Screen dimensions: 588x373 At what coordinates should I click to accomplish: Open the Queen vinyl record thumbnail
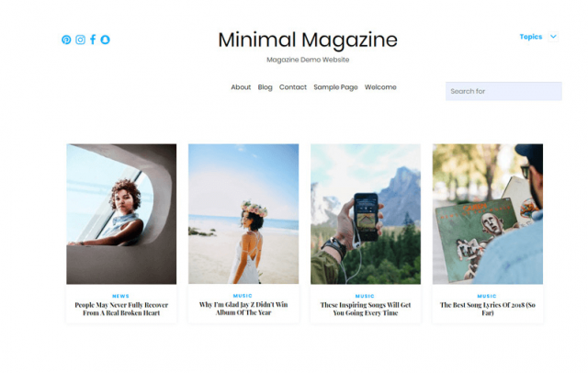click(488, 214)
